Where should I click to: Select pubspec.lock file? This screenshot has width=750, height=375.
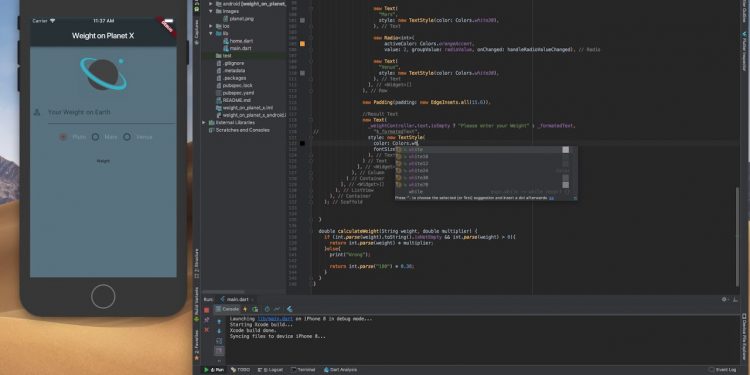coord(237,86)
